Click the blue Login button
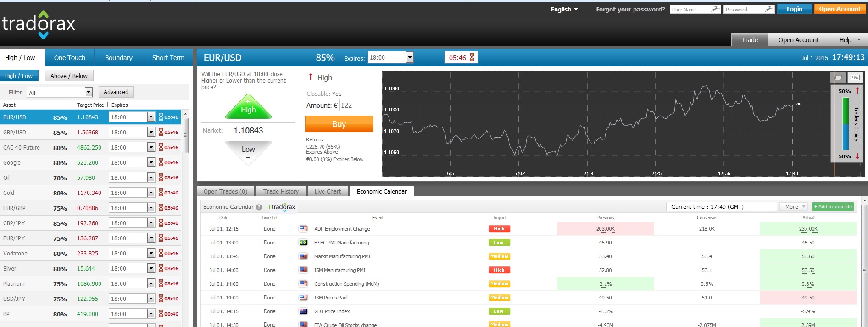The height and width of the screenshot is (327, 868). coord(794,9)
